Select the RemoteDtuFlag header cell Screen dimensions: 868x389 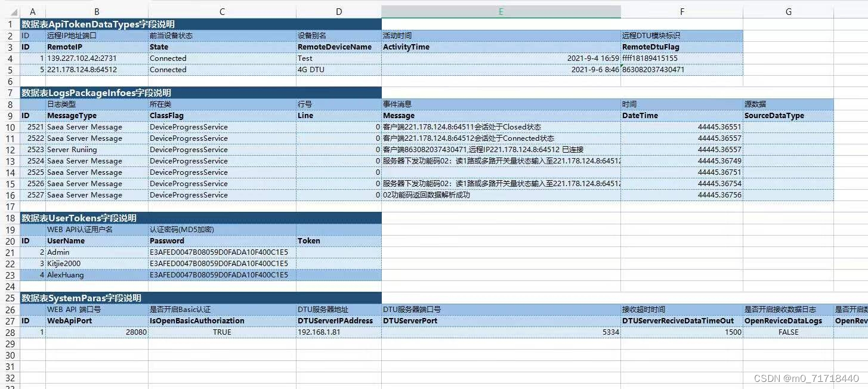(682, 47)
